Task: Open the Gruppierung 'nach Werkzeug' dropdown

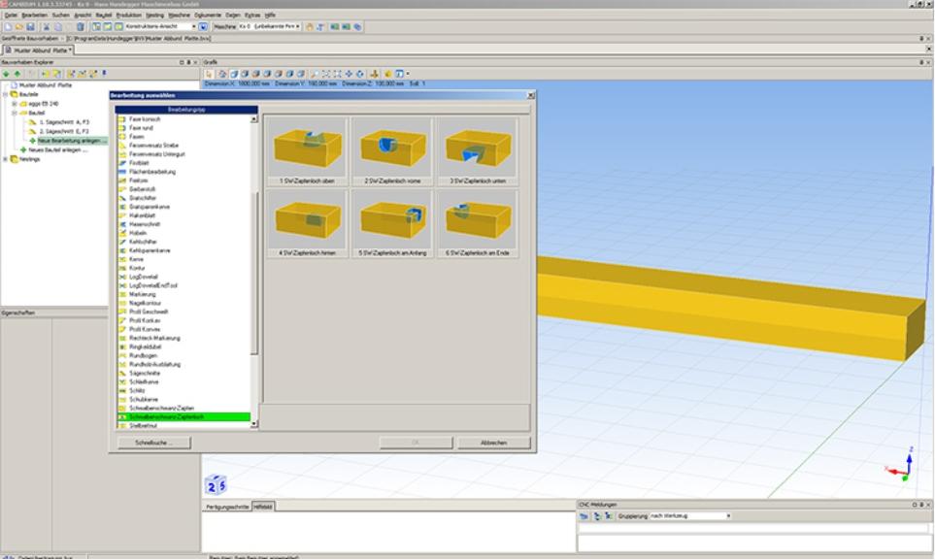Action: (728, 515)
